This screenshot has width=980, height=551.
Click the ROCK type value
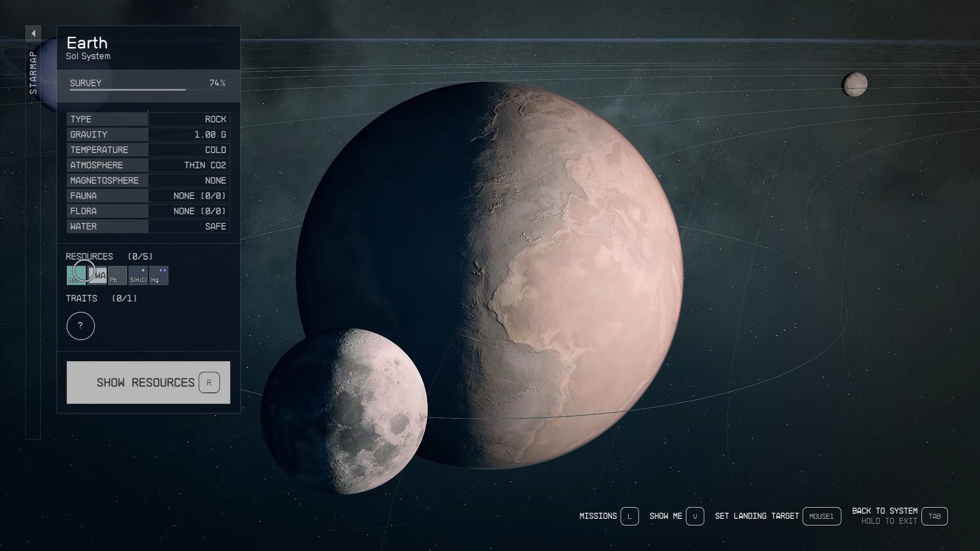click(215, 119)
